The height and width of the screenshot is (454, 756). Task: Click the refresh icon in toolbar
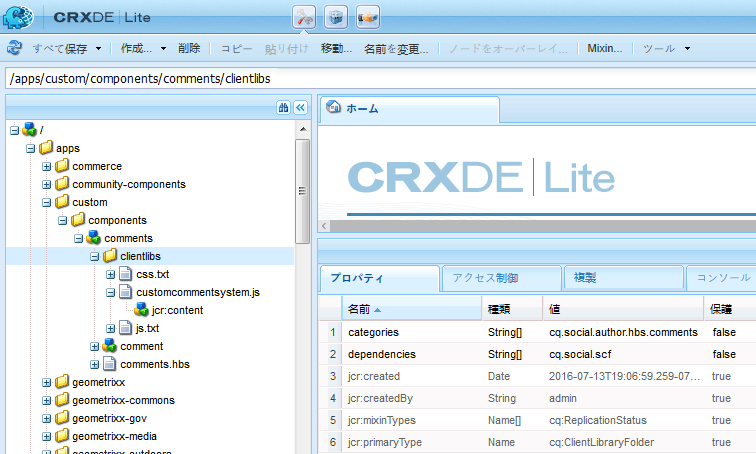[14, 48]
